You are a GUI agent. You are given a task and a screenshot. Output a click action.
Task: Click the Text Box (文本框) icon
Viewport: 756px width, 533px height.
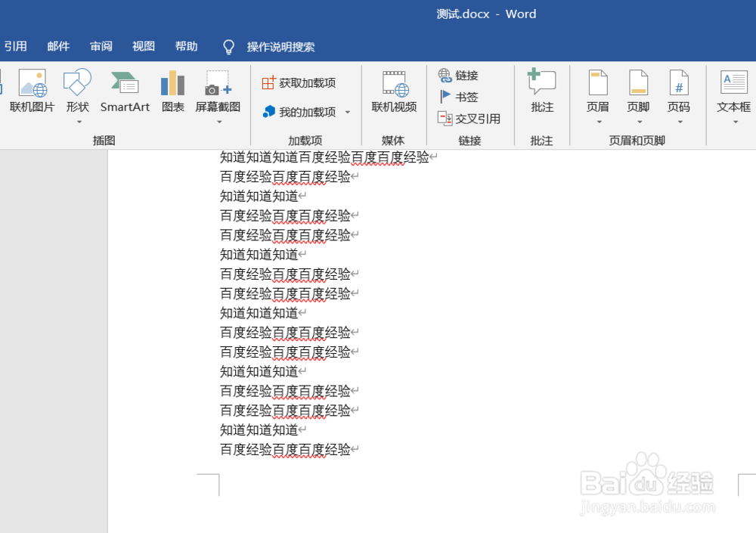point(734,82)
